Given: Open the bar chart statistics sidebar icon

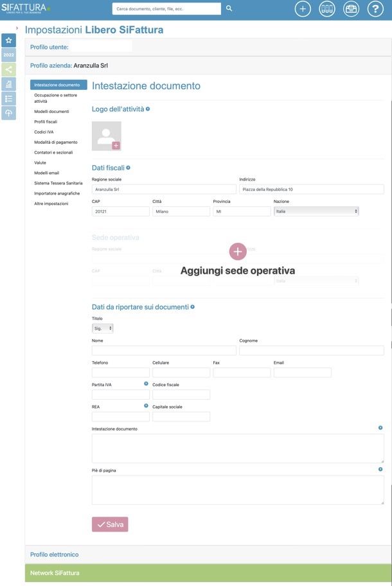Looking at the screenshot, I should (8, 84).
